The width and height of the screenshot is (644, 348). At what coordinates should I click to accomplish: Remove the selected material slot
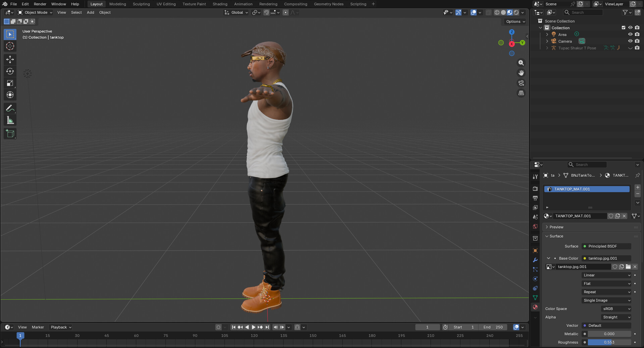638,194
